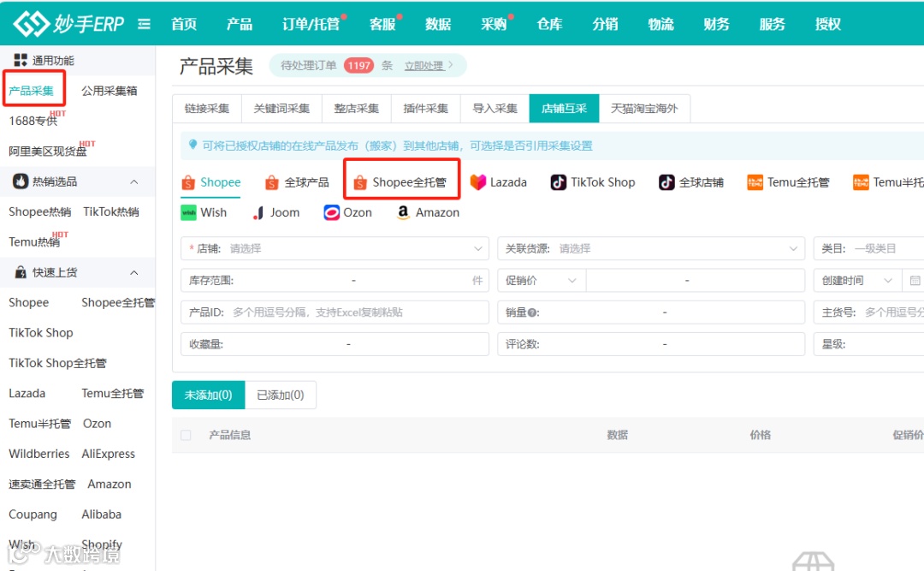This screenshot has width=924, height=571.
Task: Click the 1197 pending orders badge
Action: point(358,65)
